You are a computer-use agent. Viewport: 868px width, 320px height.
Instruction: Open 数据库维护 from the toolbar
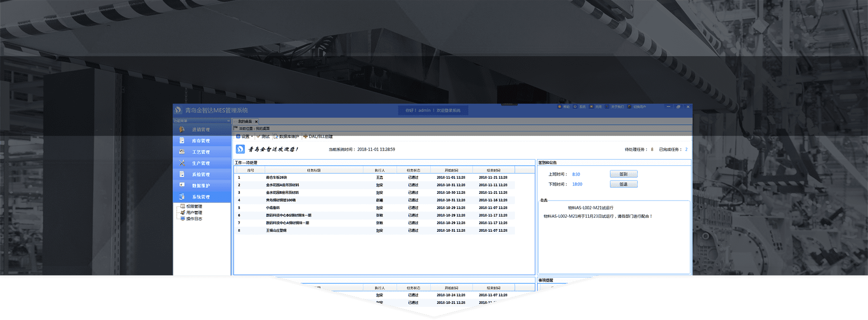[x=288, y=137]
